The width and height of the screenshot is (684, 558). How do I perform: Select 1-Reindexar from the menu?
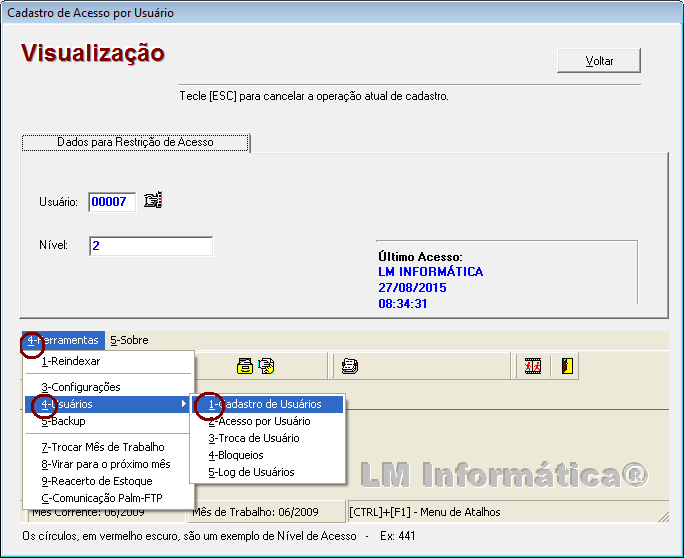coord(71,361)
